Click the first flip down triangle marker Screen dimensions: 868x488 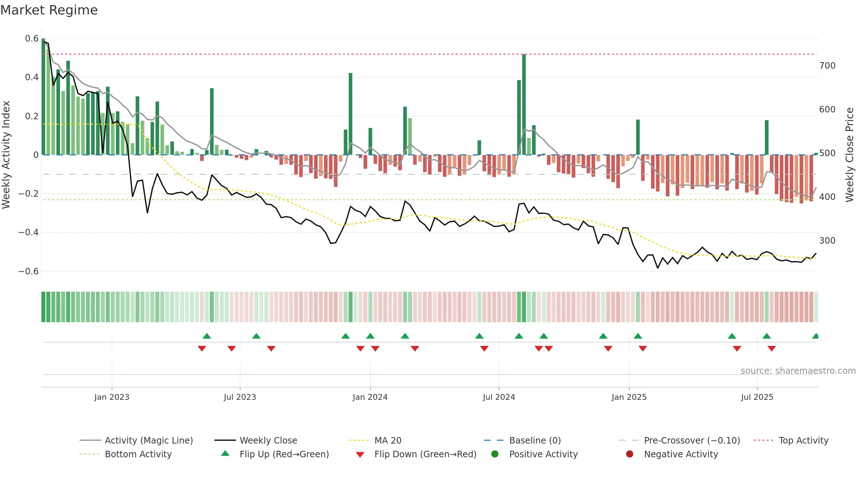pos(202,348)
